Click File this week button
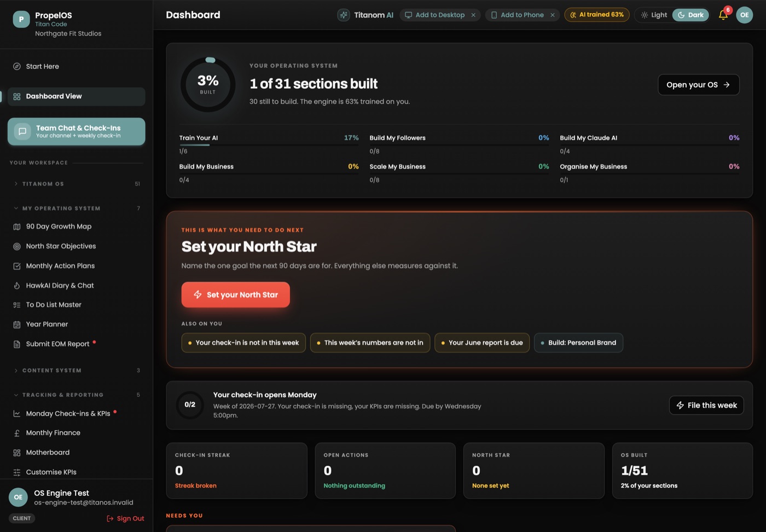The height and width of the screenshot is (532, 766). pos(706,405)
